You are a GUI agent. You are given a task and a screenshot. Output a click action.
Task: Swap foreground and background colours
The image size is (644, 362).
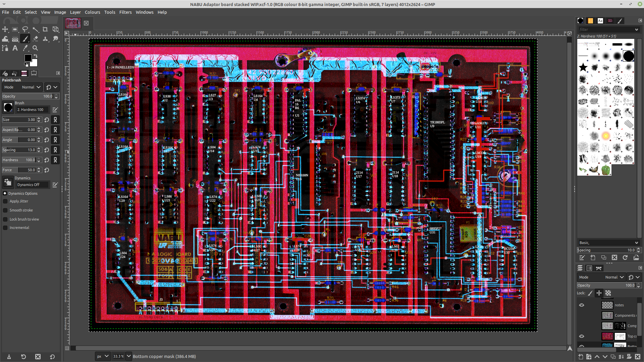tap(36, 56)
